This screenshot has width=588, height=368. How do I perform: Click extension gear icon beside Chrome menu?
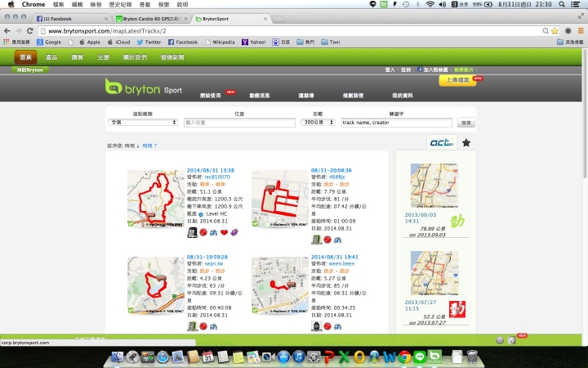coord(568,31)
